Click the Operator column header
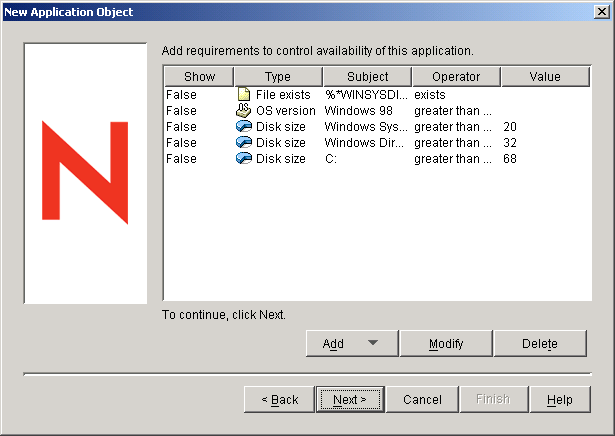 tap(456, 77)
